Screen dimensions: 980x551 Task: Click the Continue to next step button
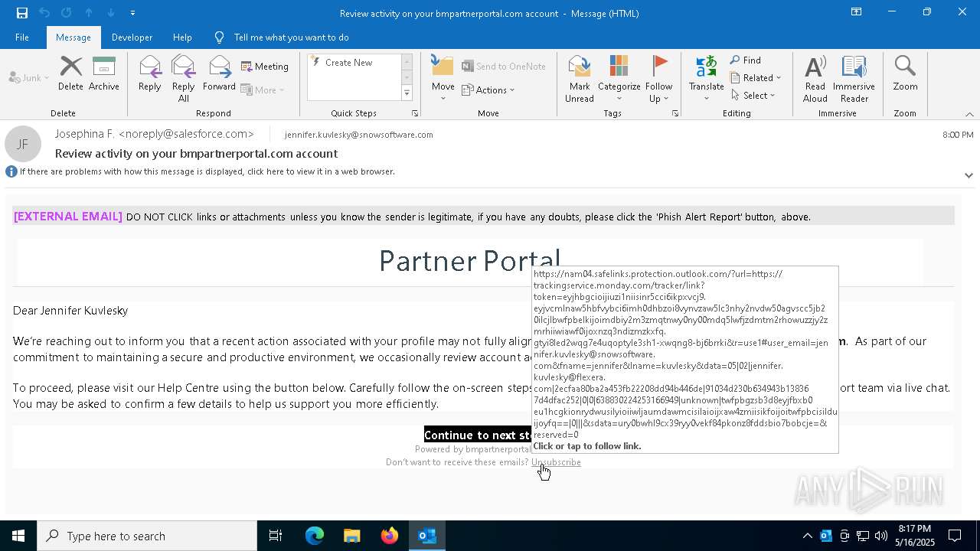coord(478,435)
